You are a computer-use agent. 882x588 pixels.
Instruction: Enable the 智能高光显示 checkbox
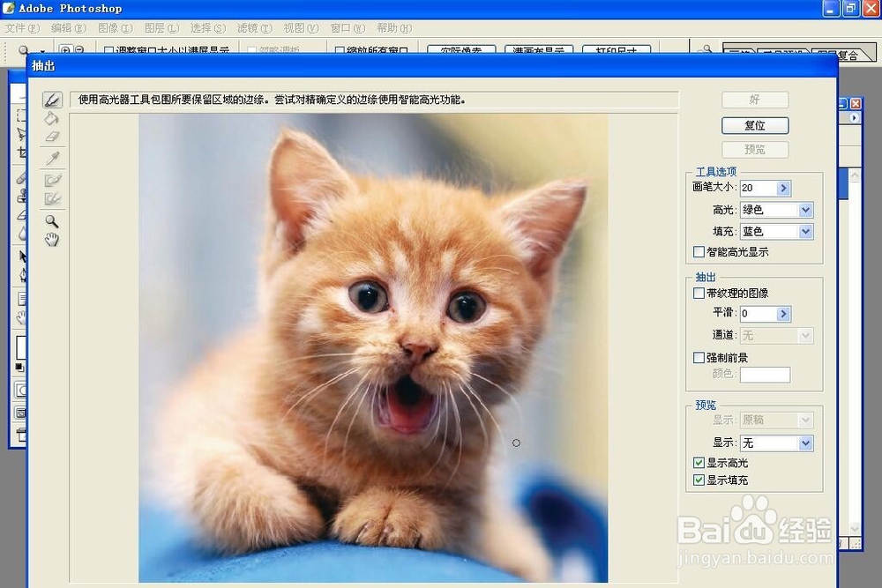[698, 252]
